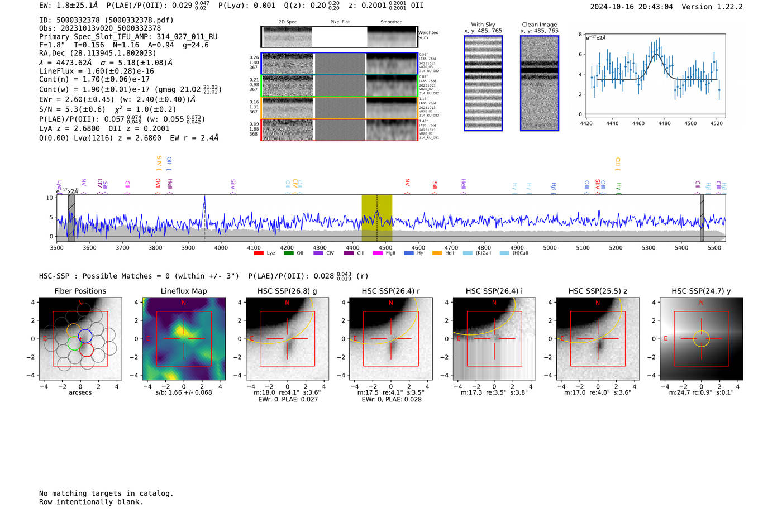The image size is (782, 532).
Task: Click the "No matching targets in catalog." text
Action: coord(106,493)
